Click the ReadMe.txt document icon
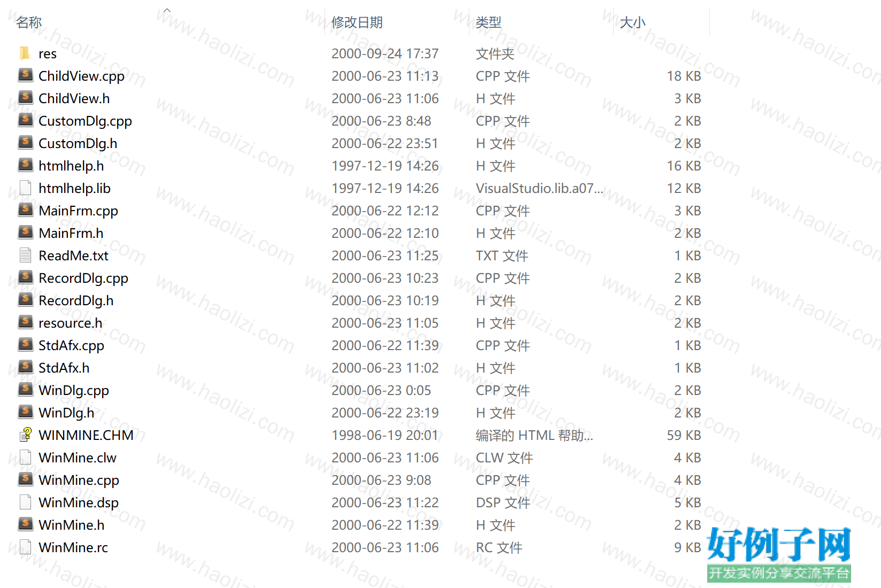 tap(25, 255)
